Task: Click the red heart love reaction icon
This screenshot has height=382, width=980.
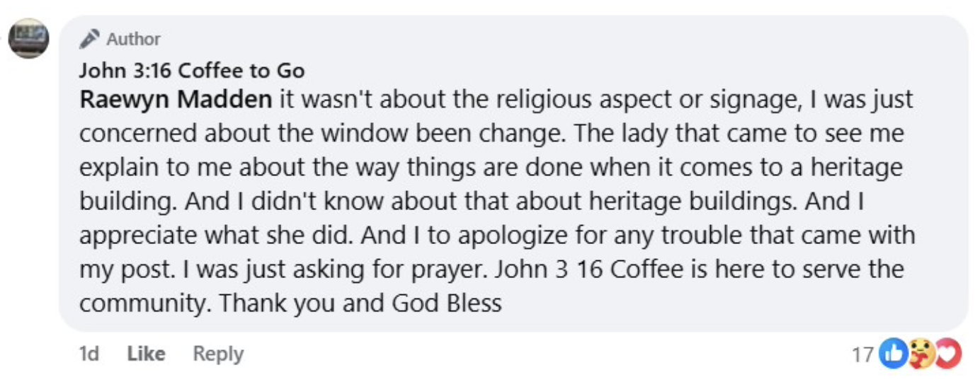Action: (x=948, y=354)
